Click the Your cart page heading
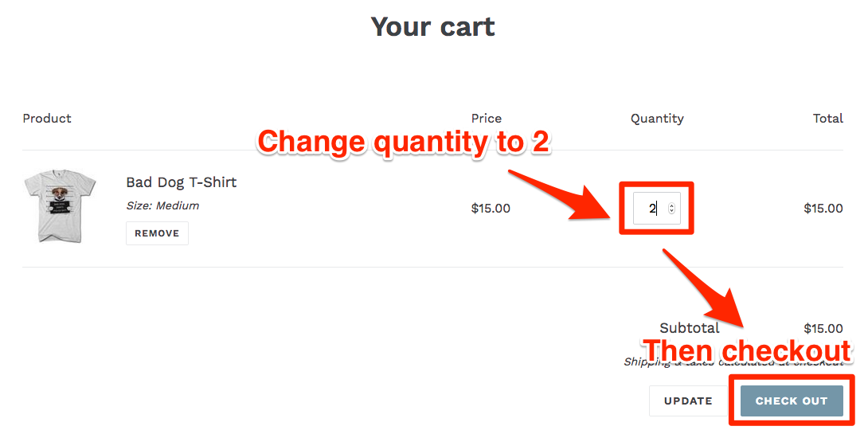The width and height of the screenshot is (868, 430). 433,26
